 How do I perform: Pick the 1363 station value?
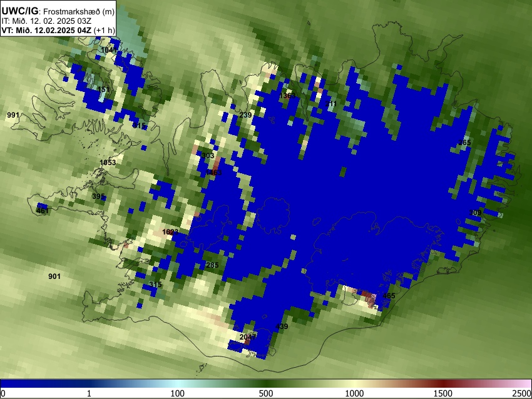point(287,96)
